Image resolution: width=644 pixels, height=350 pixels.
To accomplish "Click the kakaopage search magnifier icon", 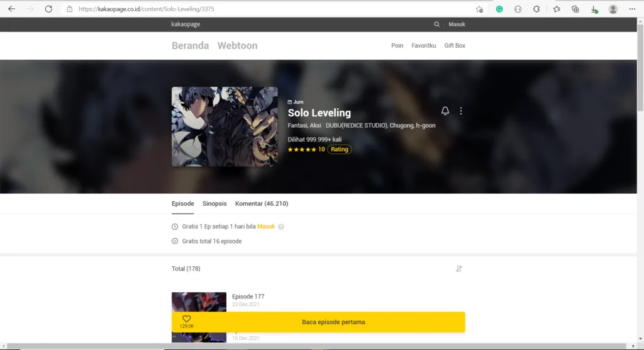I will pyautogui.click(x=436, y=25).
